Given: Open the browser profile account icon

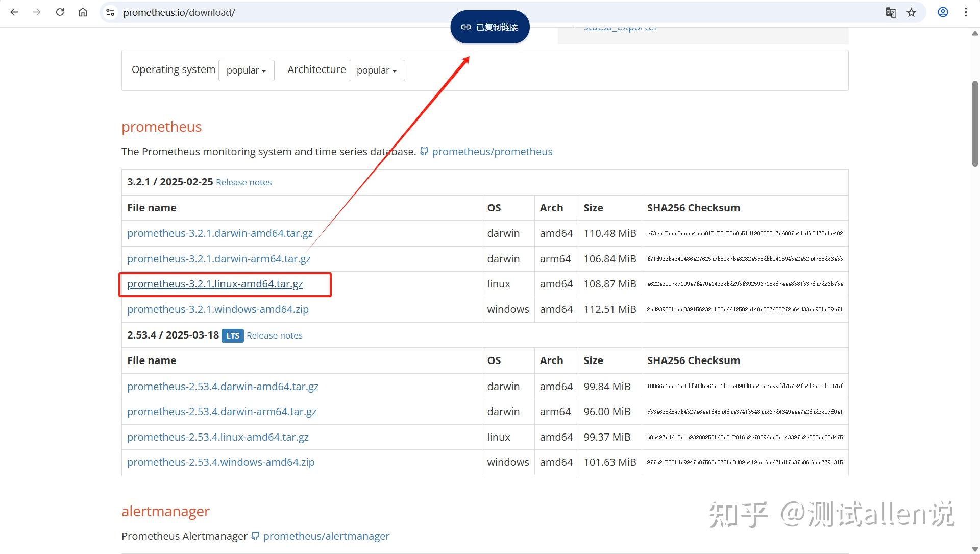Looking at the screenshot, I should pos(943,12).
